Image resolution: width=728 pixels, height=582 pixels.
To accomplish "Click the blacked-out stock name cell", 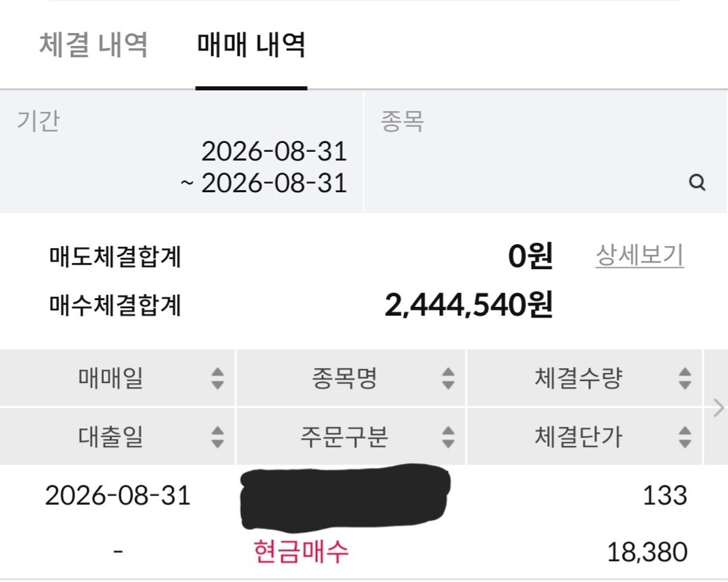I will point(345,498).
